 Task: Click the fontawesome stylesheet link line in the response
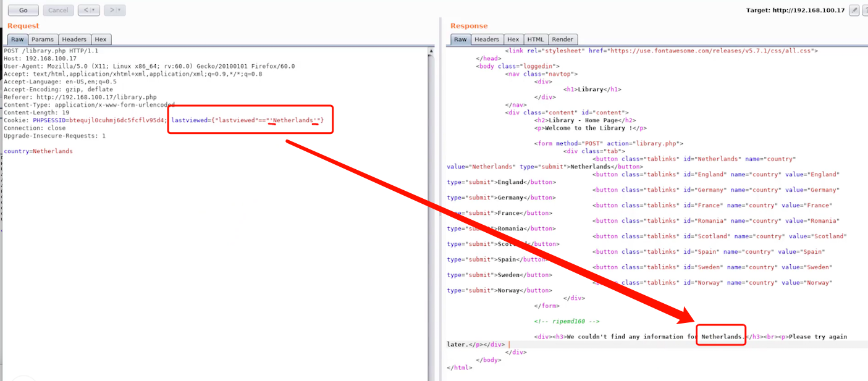pos(662,51)
